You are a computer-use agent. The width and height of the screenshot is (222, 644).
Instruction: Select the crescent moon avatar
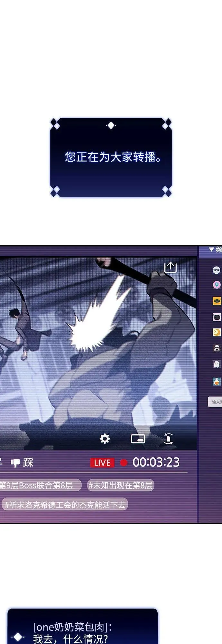click(x=217, y=332)
